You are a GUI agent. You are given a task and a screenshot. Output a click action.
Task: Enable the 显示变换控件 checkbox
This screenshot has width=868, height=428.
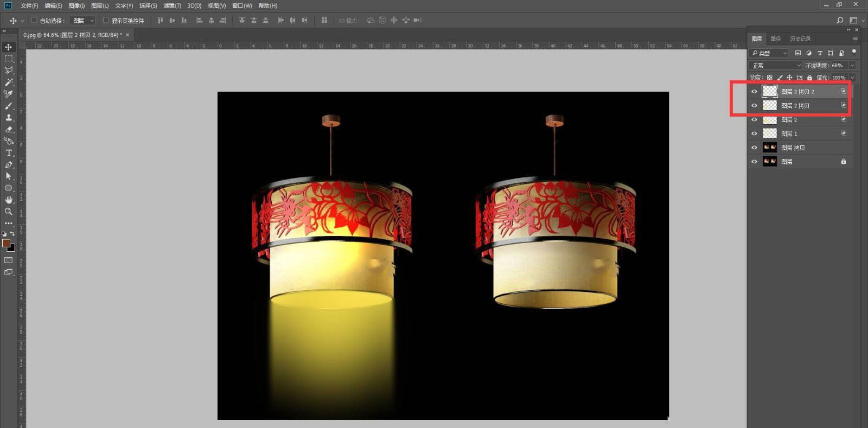[106, 21]
